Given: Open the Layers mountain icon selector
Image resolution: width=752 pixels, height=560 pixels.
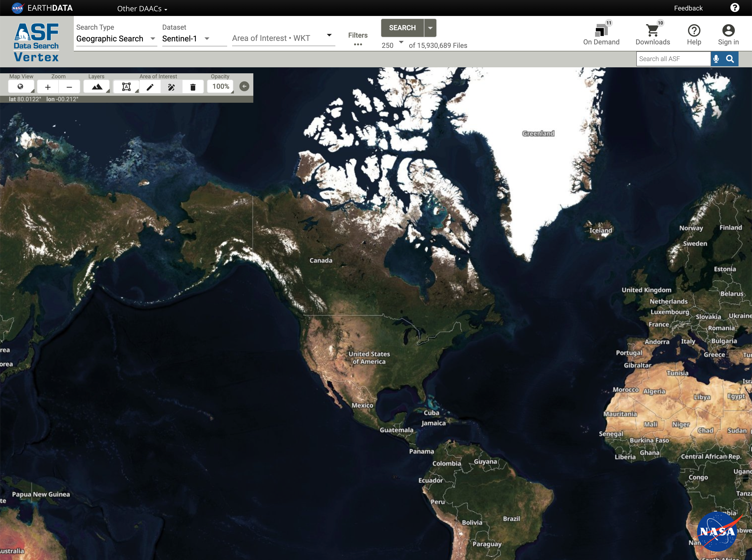Looking at the screenshot, I should (x=97, y=87).
